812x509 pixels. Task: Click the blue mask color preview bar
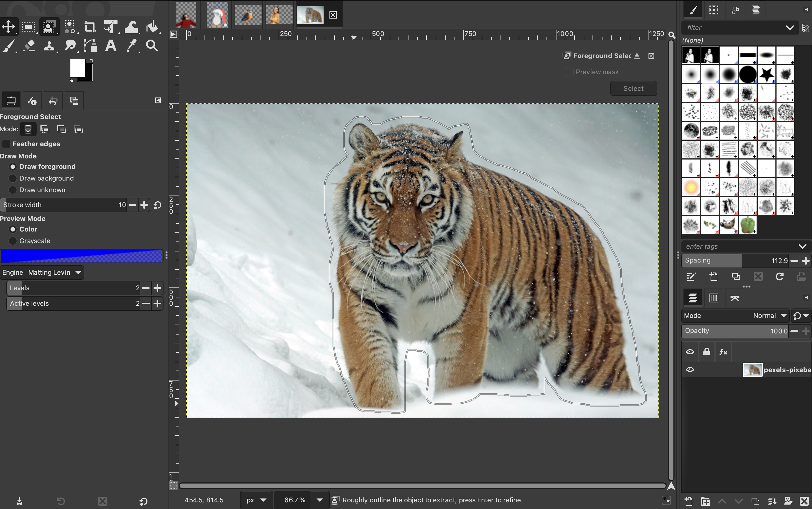(82, 256)
